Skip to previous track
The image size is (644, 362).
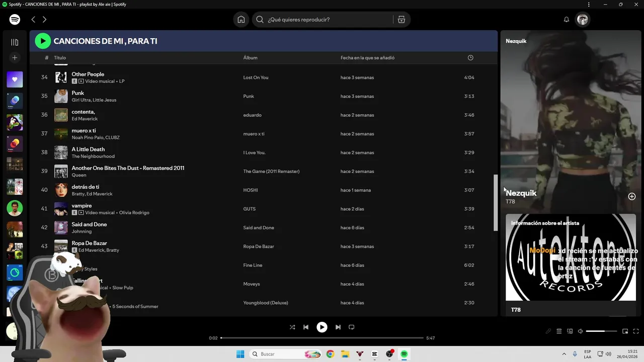point(306,327)
